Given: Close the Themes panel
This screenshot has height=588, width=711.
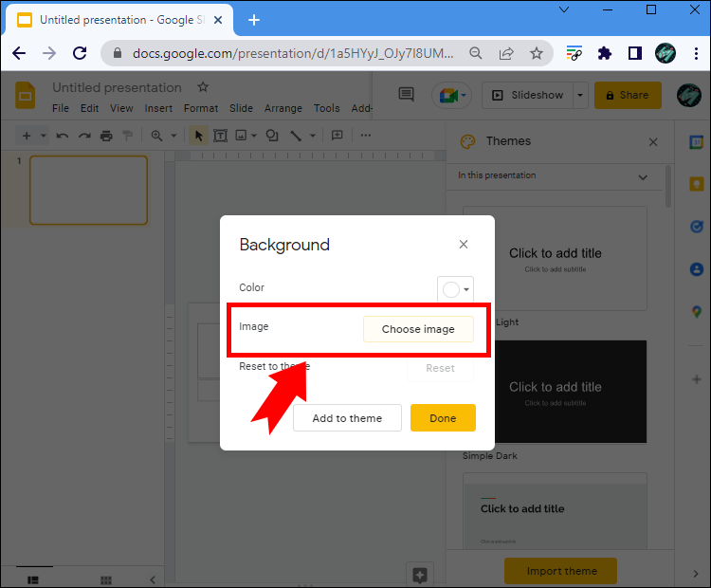Looking at the screenshot, I should coord(653,142).
